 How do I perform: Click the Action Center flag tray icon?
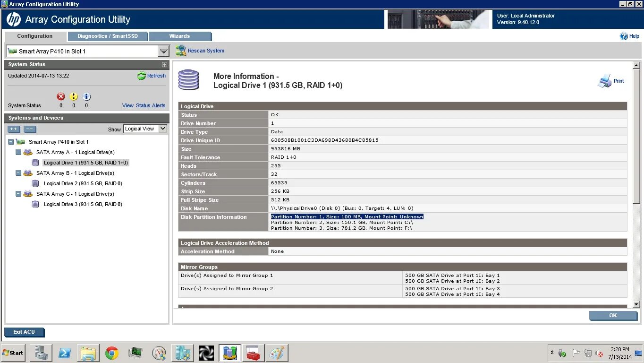[x=576, y=353]
